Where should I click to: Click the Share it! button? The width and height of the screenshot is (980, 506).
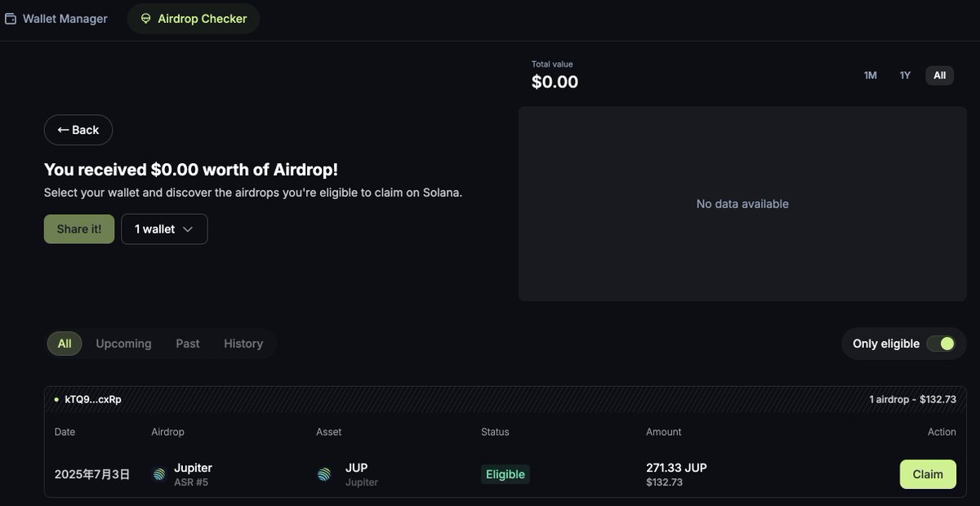point(79,229)
